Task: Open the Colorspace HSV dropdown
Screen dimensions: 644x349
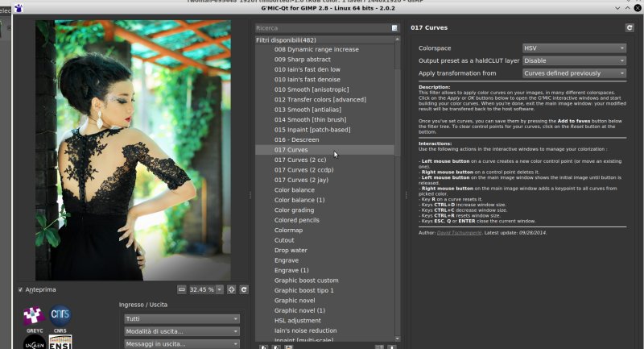Action: [574, 48]
